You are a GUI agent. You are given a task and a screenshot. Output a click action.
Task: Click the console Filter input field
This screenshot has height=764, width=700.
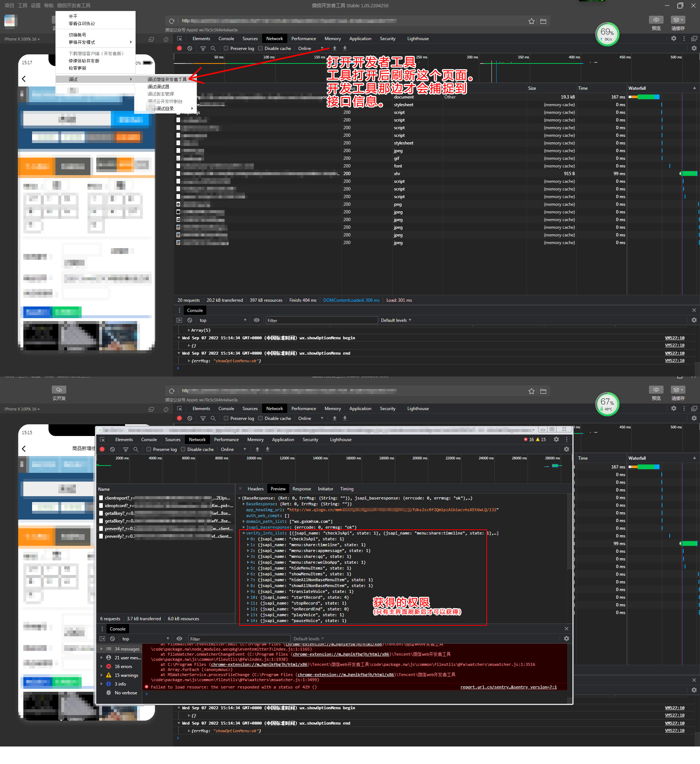point(321,320)
